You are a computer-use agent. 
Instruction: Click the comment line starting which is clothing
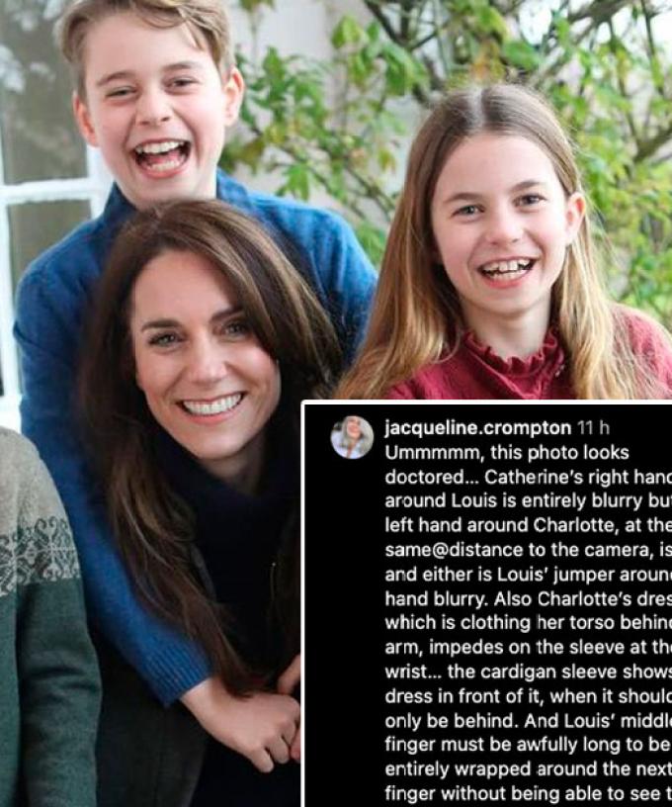528,623
